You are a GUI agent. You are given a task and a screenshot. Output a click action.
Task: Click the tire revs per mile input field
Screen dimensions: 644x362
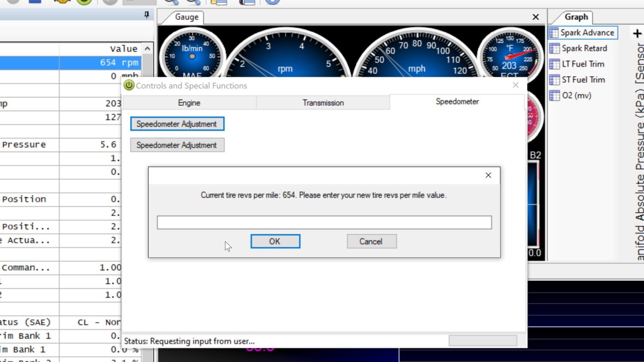(324, 222)
